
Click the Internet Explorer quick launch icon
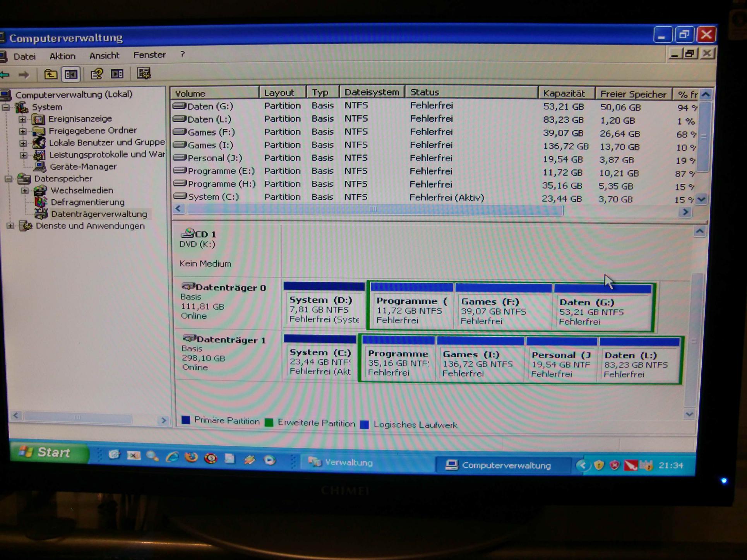pyautogui.click(x=172, y=457)
